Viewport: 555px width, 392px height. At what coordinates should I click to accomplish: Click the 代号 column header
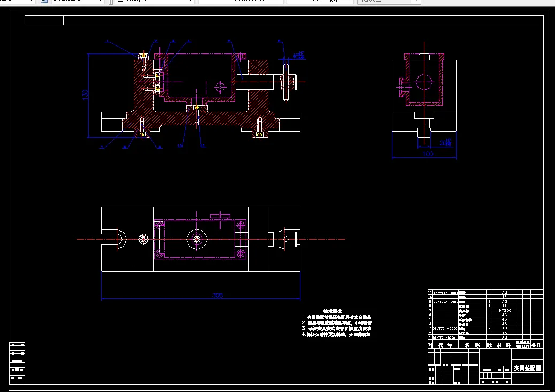(445, 345)
